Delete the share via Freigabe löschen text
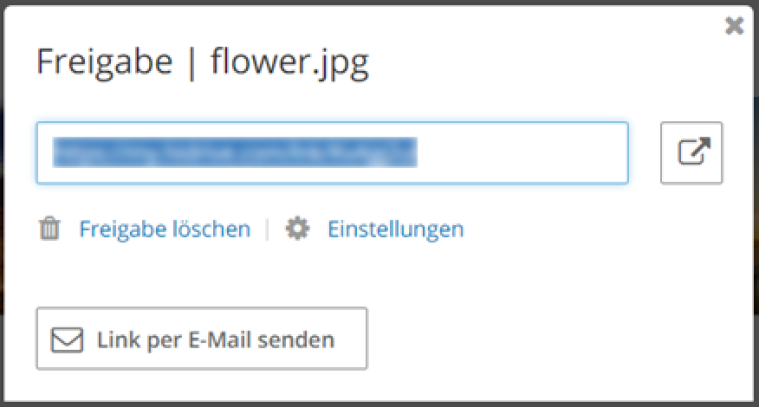 pyautogui.click(x=165, y=229)
